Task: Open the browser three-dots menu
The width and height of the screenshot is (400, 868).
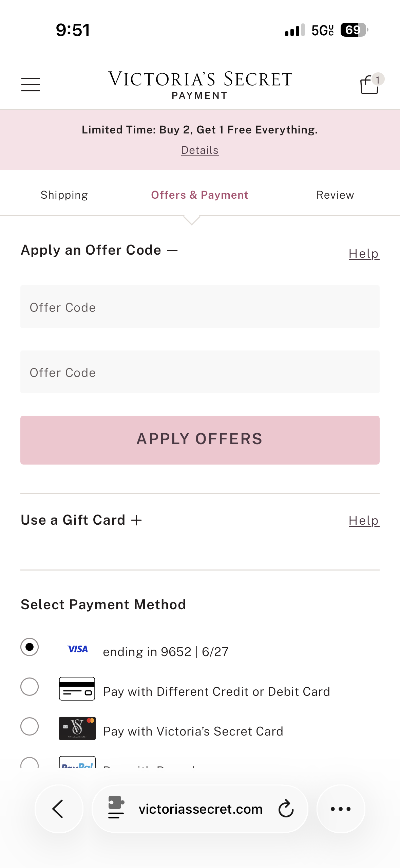Action: [x=341, y=809]
